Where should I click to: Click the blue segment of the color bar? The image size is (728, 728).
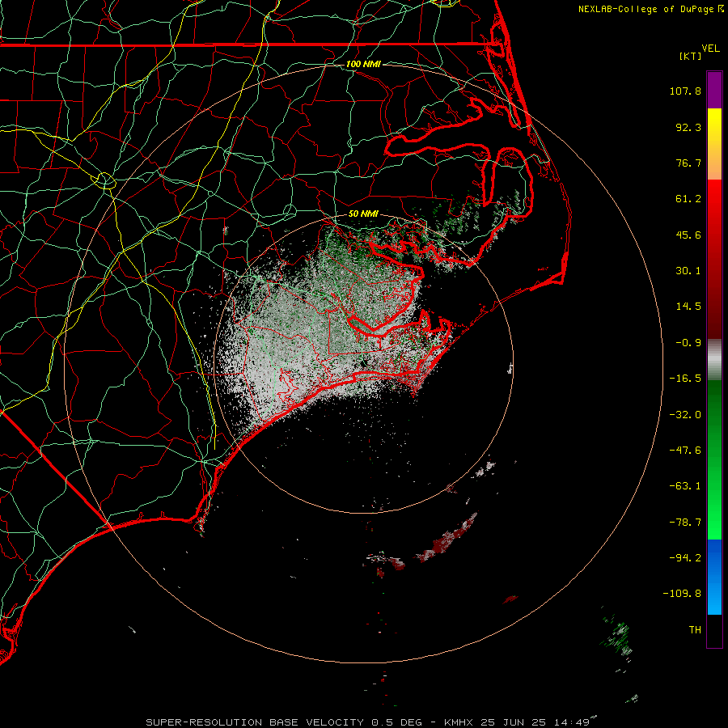(x=714, y=577)
